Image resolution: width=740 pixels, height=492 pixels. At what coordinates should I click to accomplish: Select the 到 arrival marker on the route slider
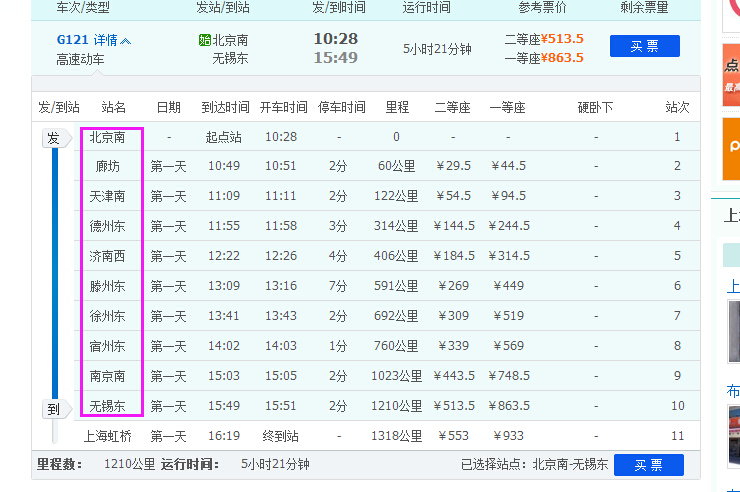(56, 409)
